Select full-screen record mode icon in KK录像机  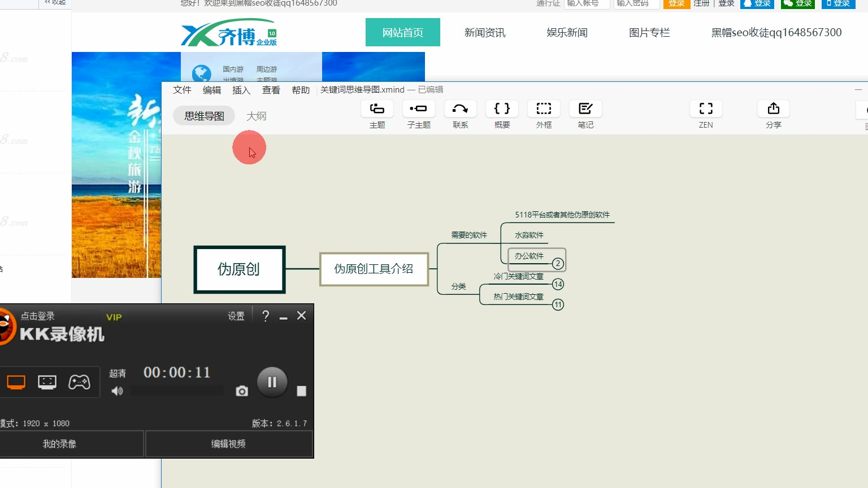[16, 382]
